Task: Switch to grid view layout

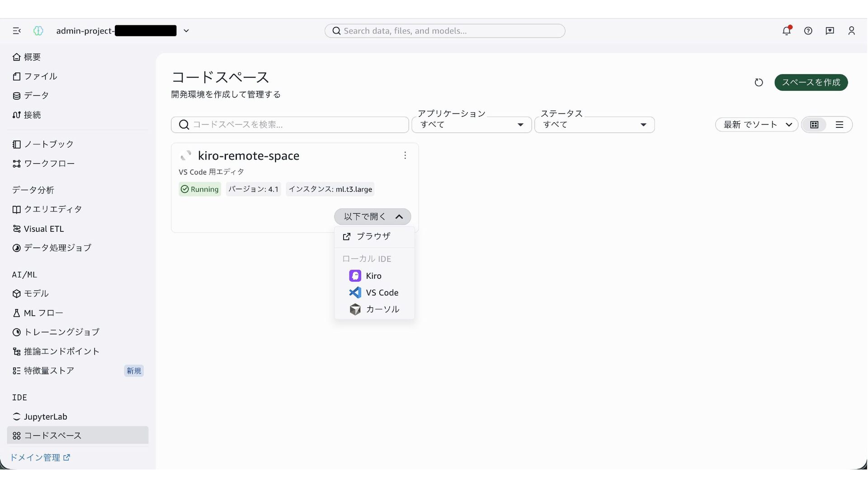Action: [x=814, y=125]
